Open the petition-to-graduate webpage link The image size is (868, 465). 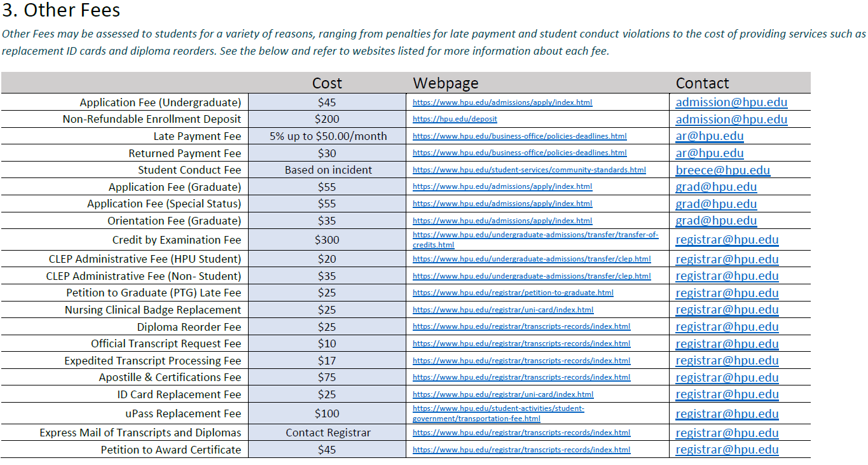tap(513, 293)
